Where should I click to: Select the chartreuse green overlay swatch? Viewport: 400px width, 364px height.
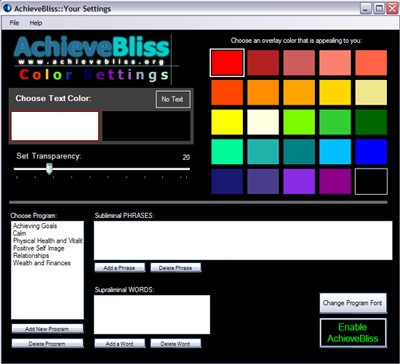(299, 122)
